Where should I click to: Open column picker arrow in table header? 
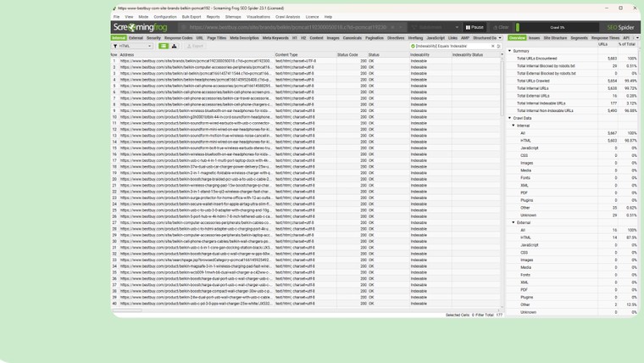click(502, 54)
